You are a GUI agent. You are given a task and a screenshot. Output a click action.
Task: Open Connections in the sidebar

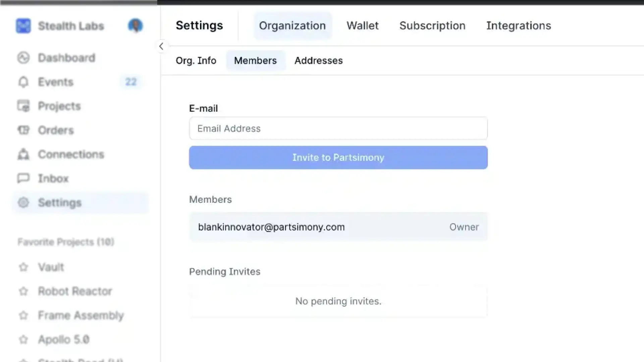(71, 154)
